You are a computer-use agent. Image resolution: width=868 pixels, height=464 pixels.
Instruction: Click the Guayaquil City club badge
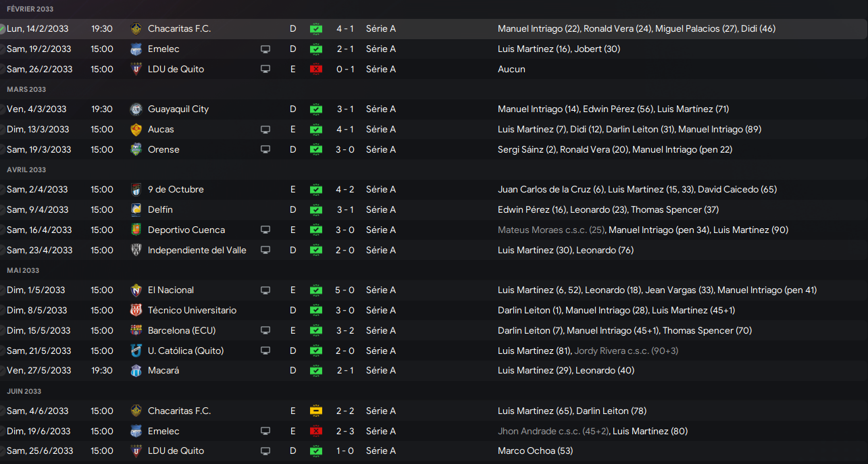pyautogui.click(x=136, y=109)
